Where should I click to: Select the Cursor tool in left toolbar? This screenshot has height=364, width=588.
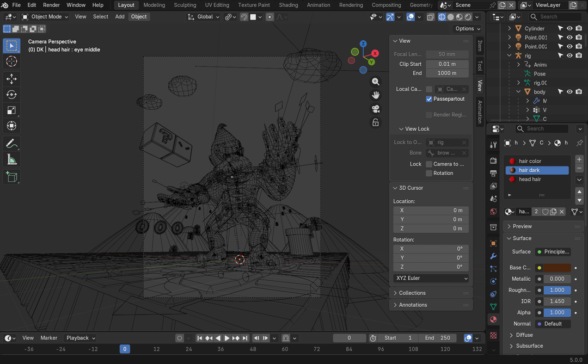click(x=11, y=61)
